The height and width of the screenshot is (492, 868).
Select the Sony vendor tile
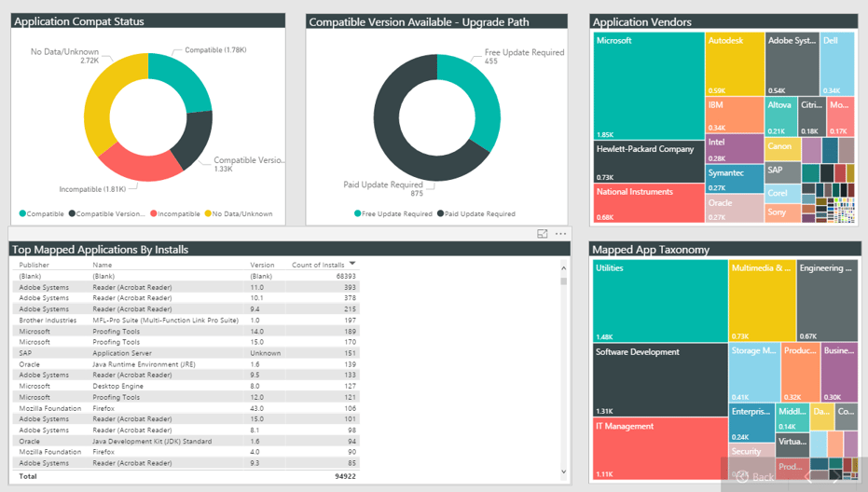(783, 212)
